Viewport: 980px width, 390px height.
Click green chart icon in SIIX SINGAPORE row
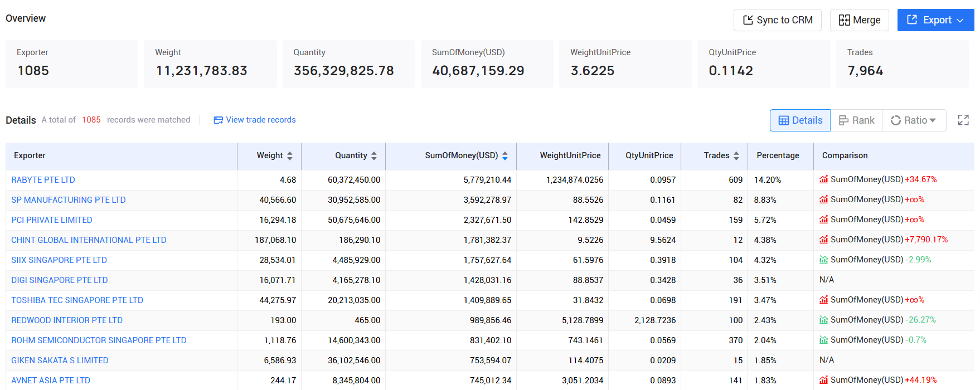coord(823,260)
